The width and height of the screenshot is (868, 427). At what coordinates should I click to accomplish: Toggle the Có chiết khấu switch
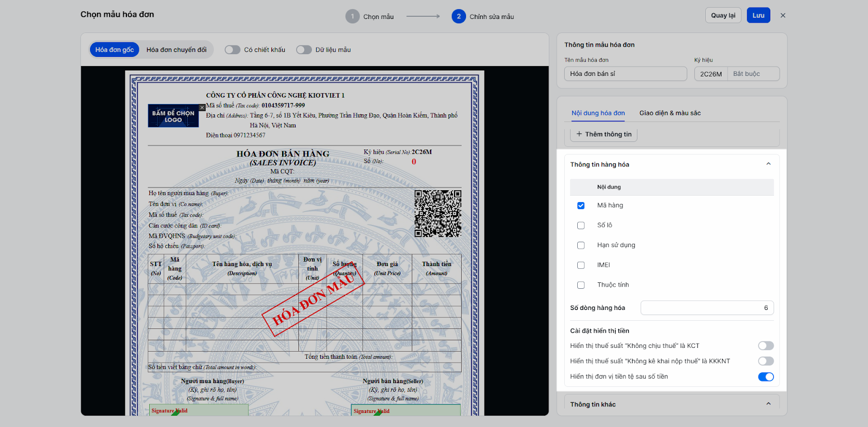pos(233,50)
